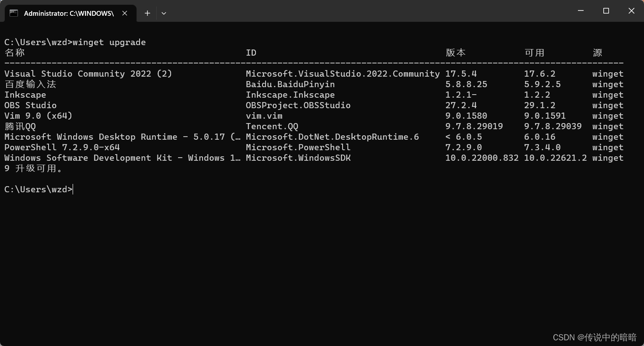Click the 'vim.vim' ID
Image resolution: width=644 pixels, height=346 pixels.
click(264, 116)
